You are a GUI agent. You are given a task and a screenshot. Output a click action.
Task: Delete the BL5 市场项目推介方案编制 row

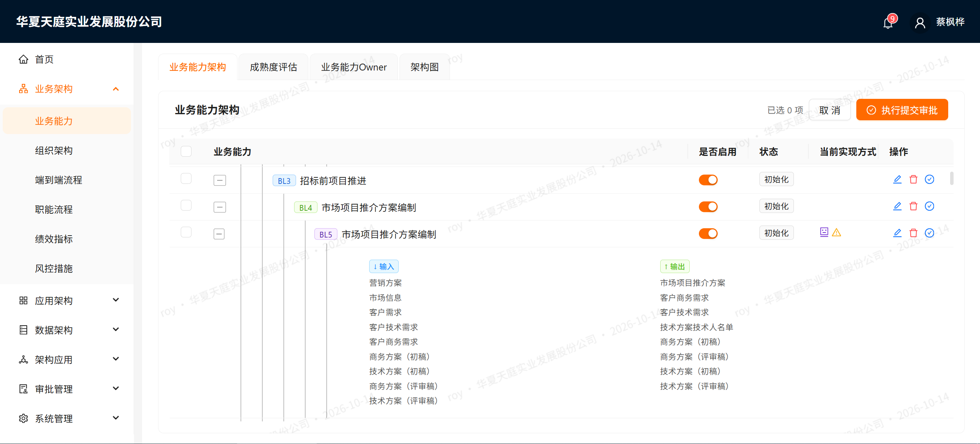(913, 233)
